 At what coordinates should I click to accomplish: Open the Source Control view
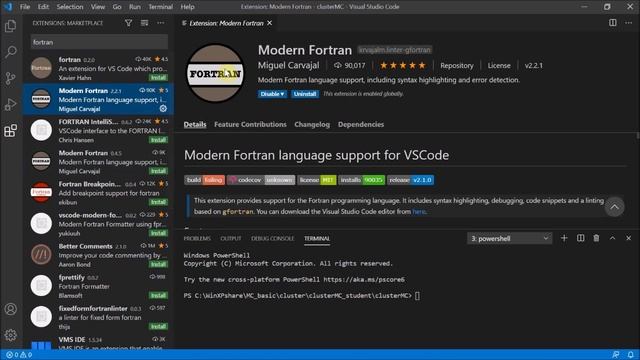tap(11, 78)
